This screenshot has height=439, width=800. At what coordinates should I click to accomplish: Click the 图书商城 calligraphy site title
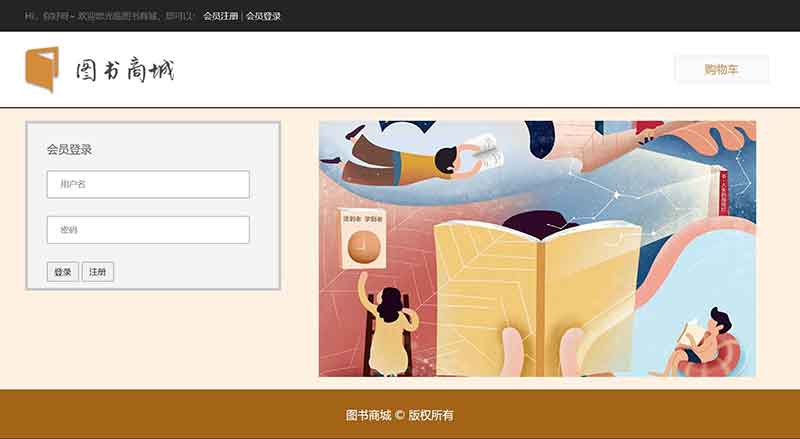(x=126, y=70)
